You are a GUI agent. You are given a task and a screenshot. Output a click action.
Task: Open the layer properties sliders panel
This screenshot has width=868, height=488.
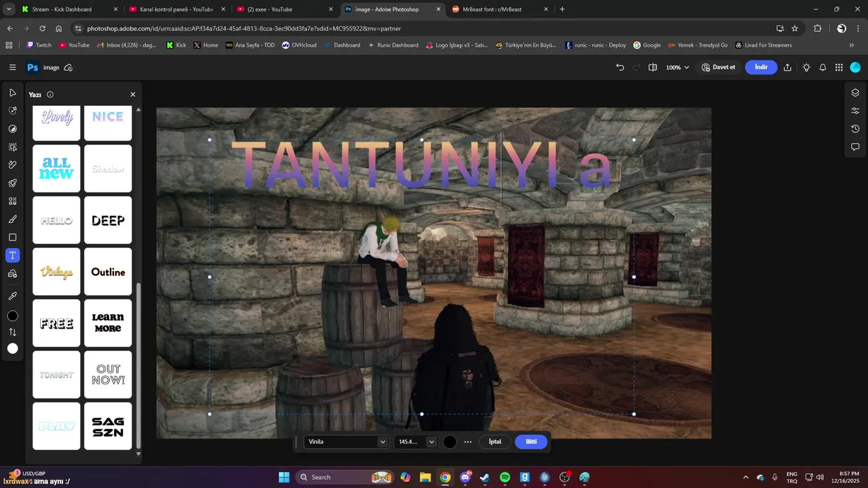click(855, 110)
